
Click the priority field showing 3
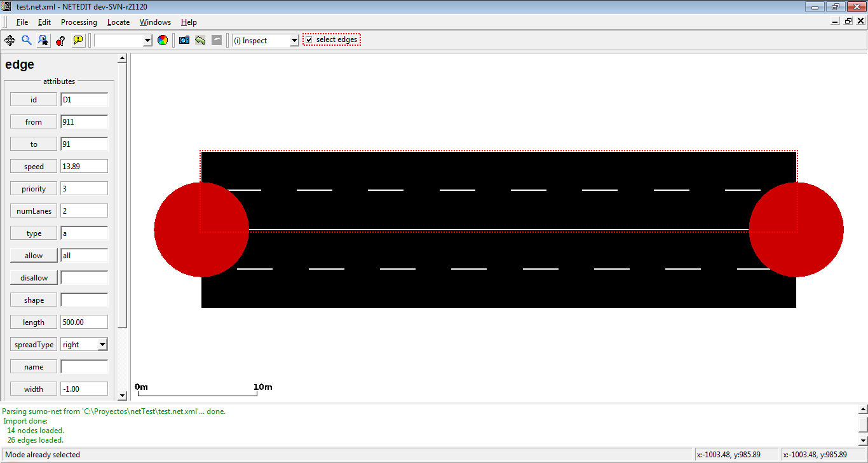click(x=84, y=188)
